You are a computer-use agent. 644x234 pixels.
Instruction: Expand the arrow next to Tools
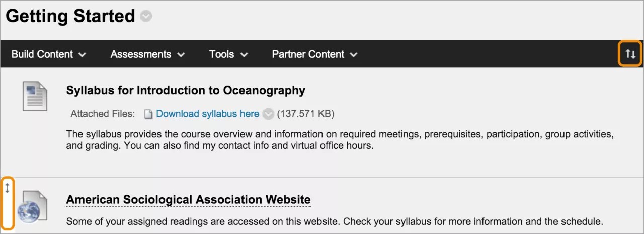tap(244, 54)
